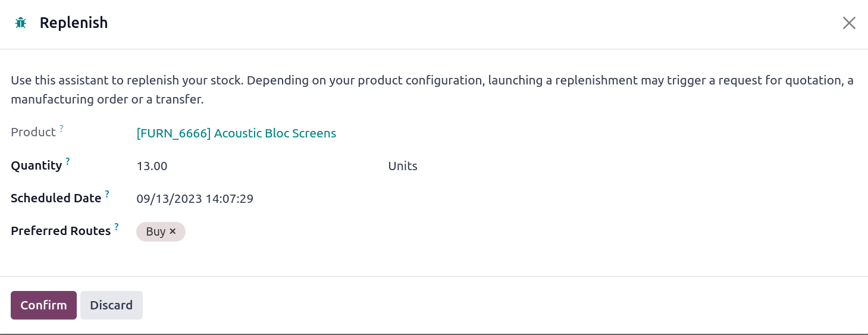Click the Quantity field label

[36, 165]
